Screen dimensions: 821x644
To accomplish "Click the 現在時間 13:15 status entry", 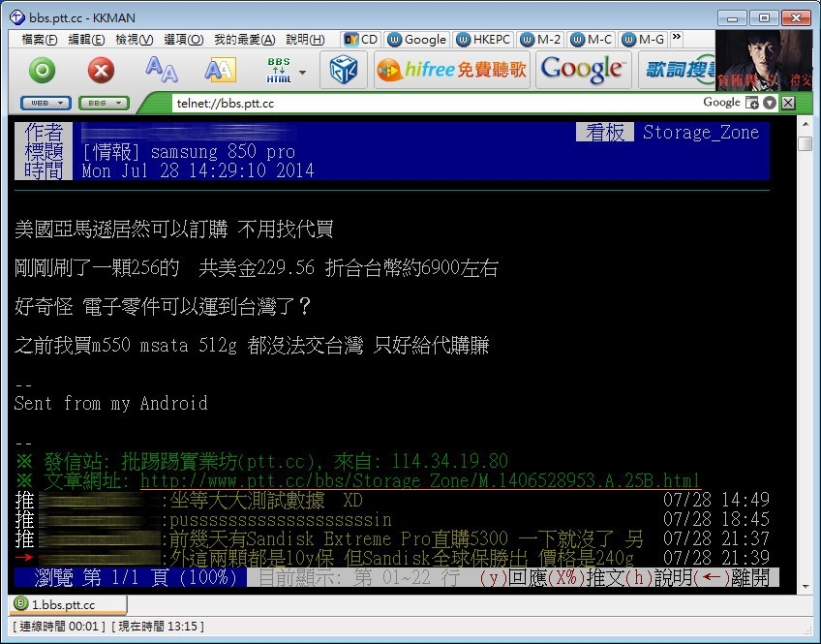I will point(158,627).
